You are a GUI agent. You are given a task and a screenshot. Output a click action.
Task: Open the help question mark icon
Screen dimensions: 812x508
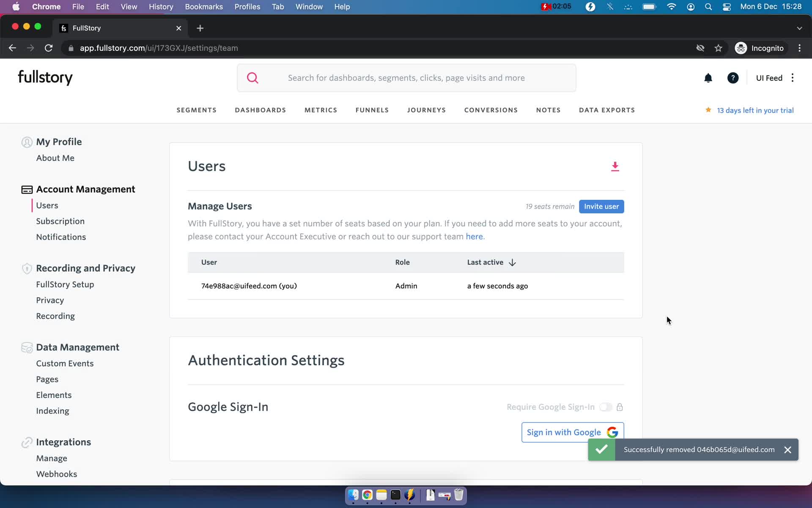pos(733,78)
